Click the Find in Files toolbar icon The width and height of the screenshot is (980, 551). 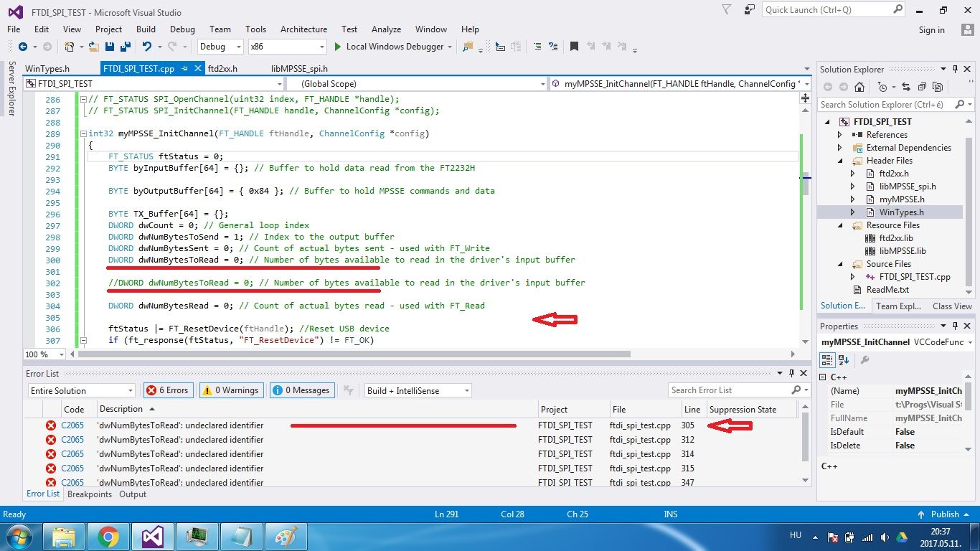pyautogui.click(x=468, y=47)
